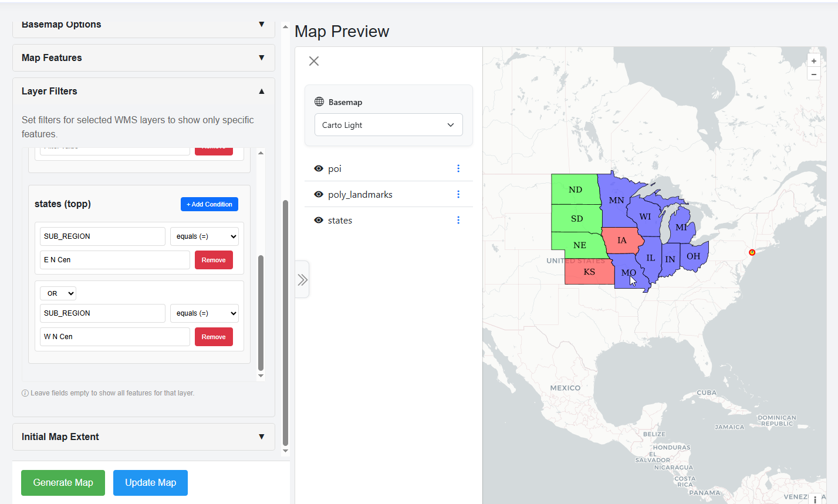Open map attribution info icon
This screenshot has width=838, height=504.
(x=815, y=499)
